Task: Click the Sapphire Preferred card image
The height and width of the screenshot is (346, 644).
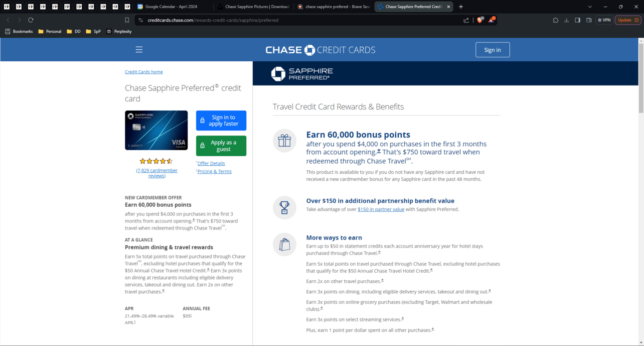Action: 156,130
